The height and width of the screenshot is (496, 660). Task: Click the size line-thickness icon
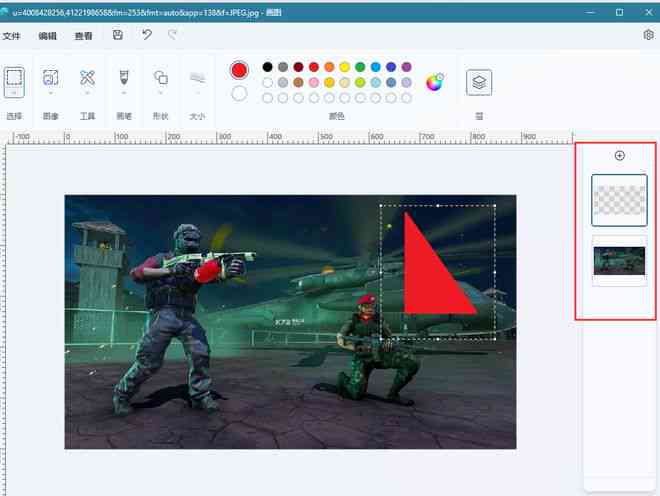click(197, 77)
